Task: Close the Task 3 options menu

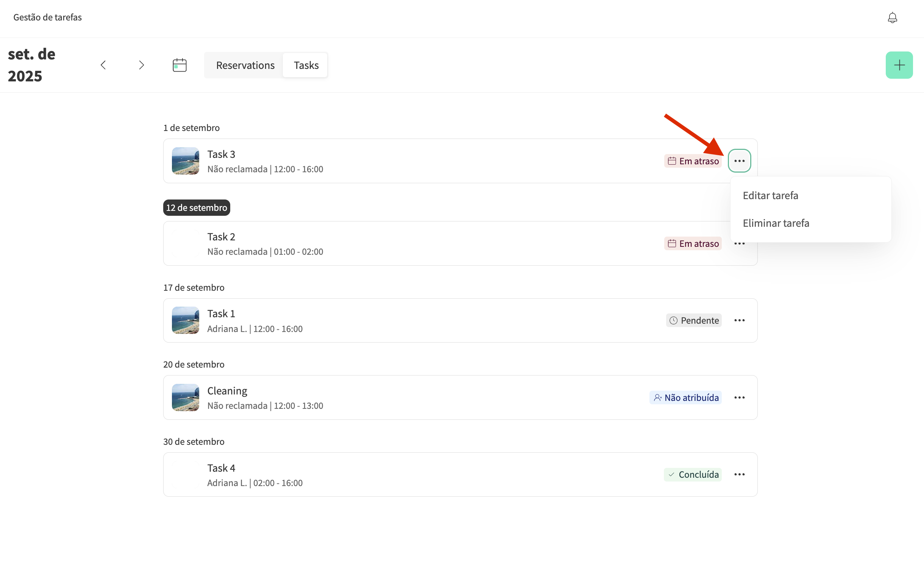Action: coord(739,161)
